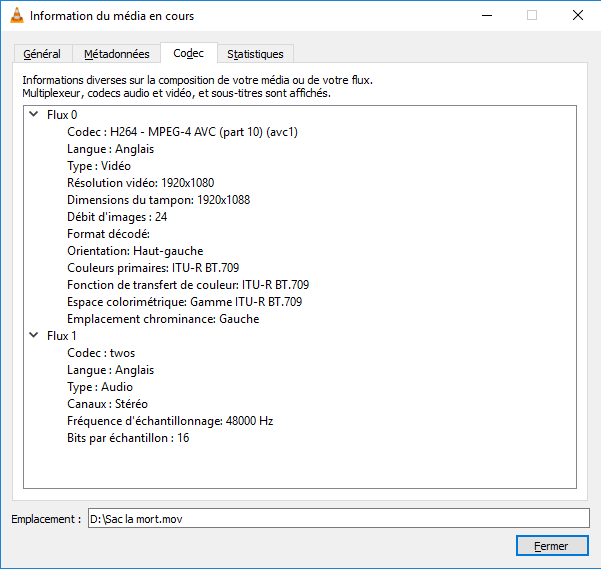Close the media information window
This screenshot has width=601, height=569.
tap(578, 15)
